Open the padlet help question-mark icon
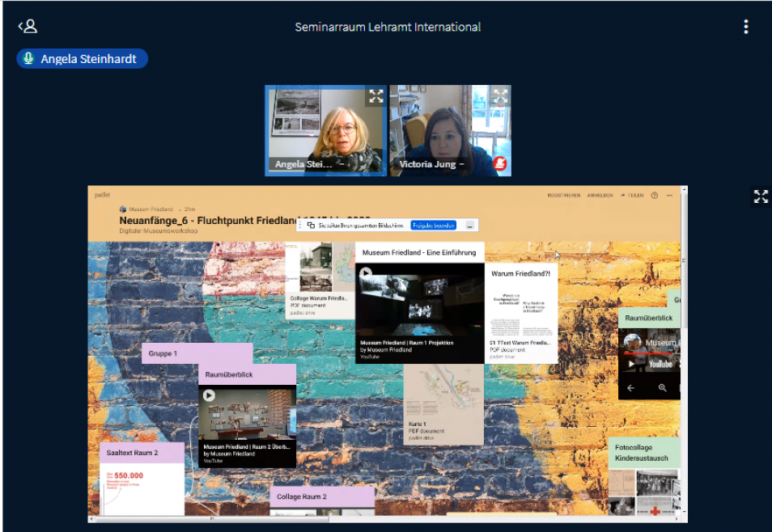 click(655, 196)
